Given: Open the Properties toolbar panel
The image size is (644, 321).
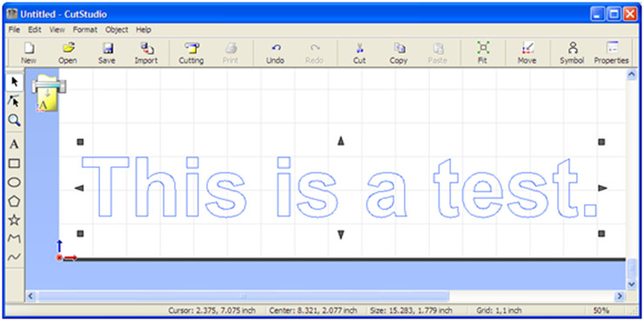Looking at the screenshot, I should tap(611, 52).
